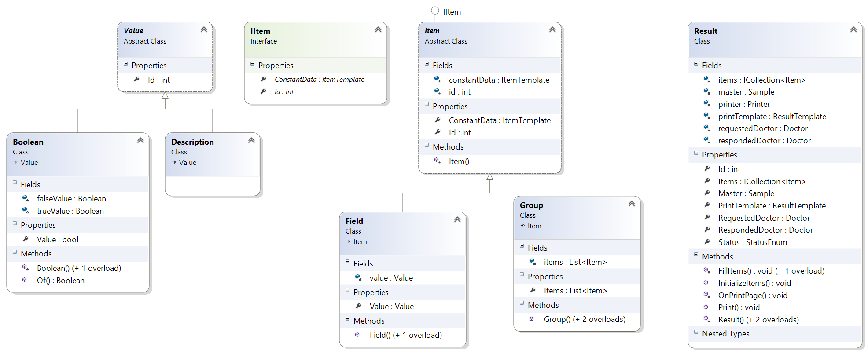Select the IItem interface title
This screenshot has height=354, width=868.
point(260,31)
